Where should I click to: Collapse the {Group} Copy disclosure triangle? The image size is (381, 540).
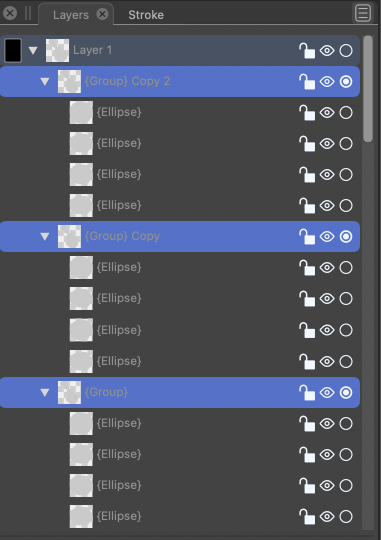(45, 237)
